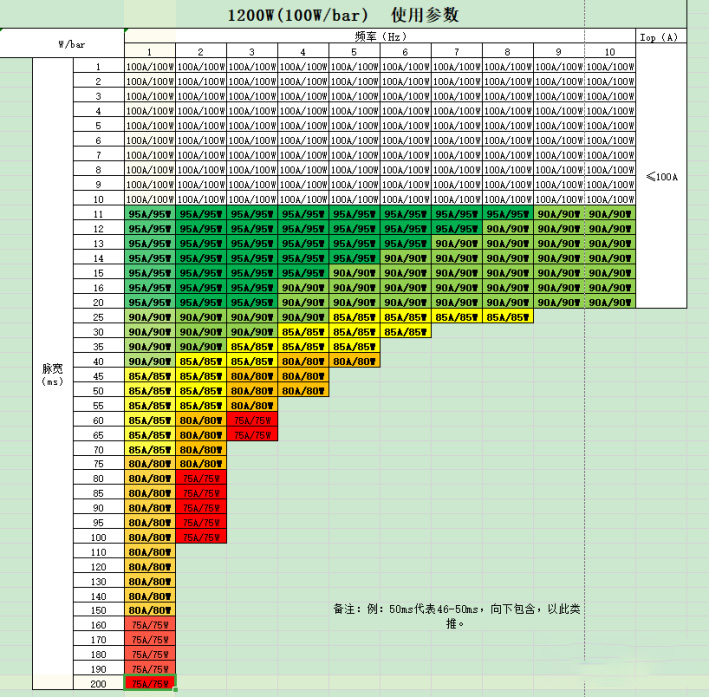Select 85A/85W cell at 70 ms, 1 Hz
This screenshot has width=709, height=697.
click(150, 450)
